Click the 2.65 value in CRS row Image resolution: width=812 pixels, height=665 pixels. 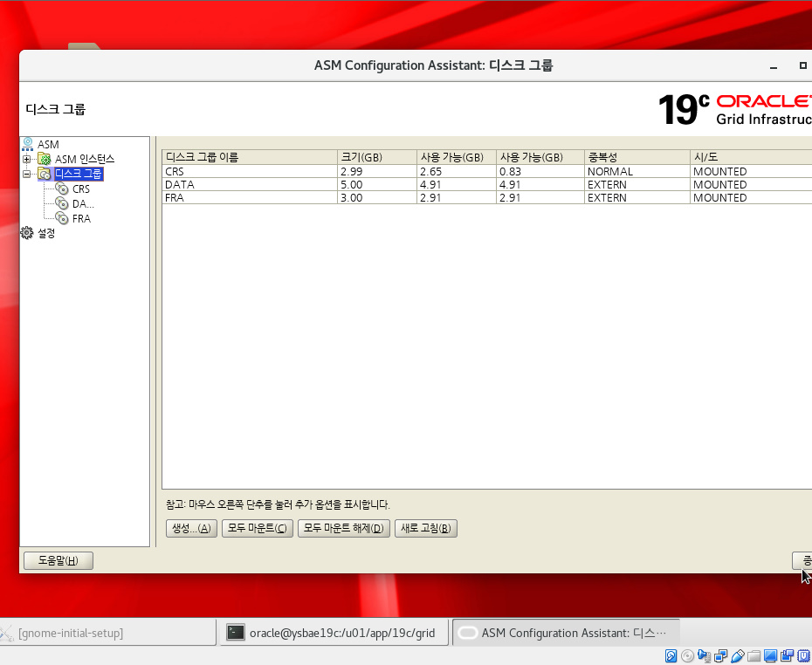click(457, 171)
